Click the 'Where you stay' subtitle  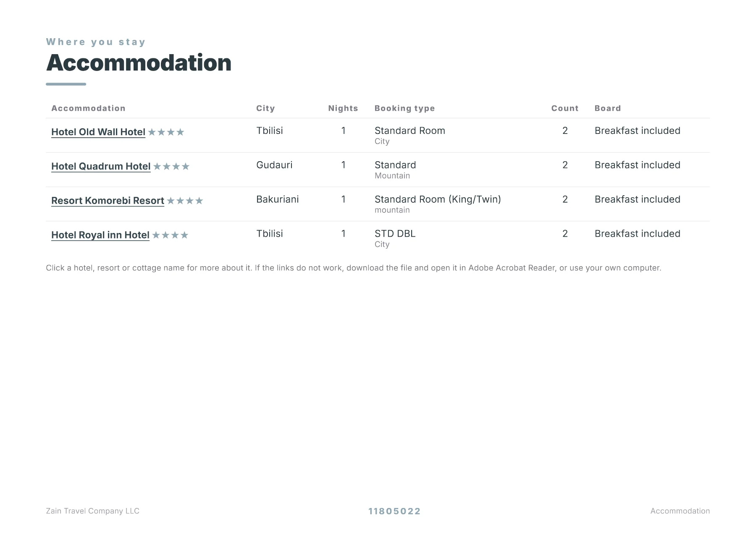click(x=96, y=42)
